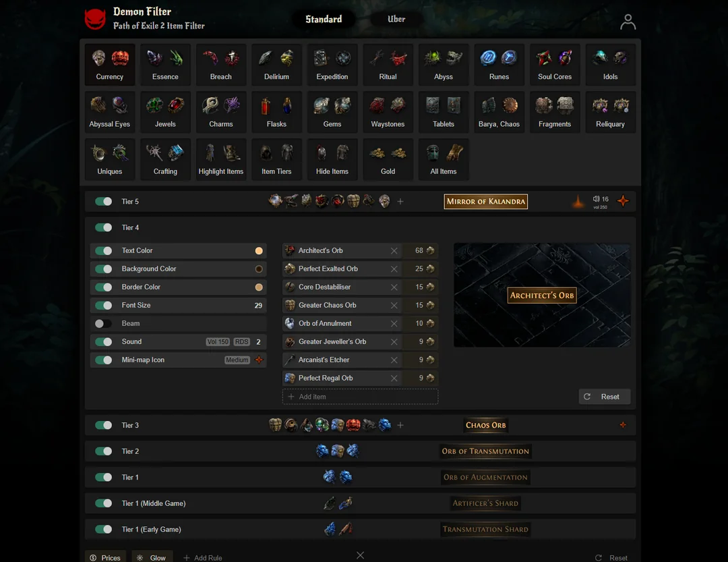The image size is (728, 562).
Task: Open the Highlight Items category
Action: click(221, 159)
